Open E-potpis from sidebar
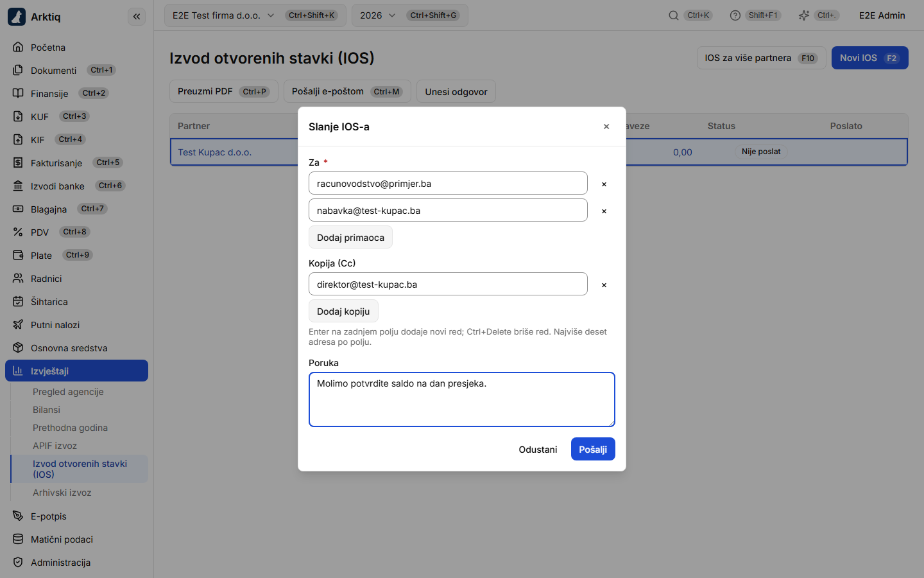The image size is (924, 578). click(x=76, y=516)
